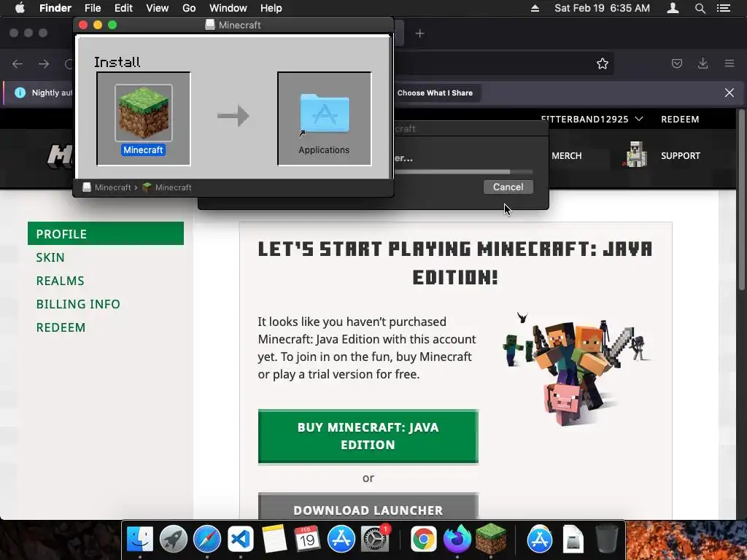Click REDEEM in top header bar
Image resolution: width=747 pixels, height=560 pixels.
coord(680,119)
